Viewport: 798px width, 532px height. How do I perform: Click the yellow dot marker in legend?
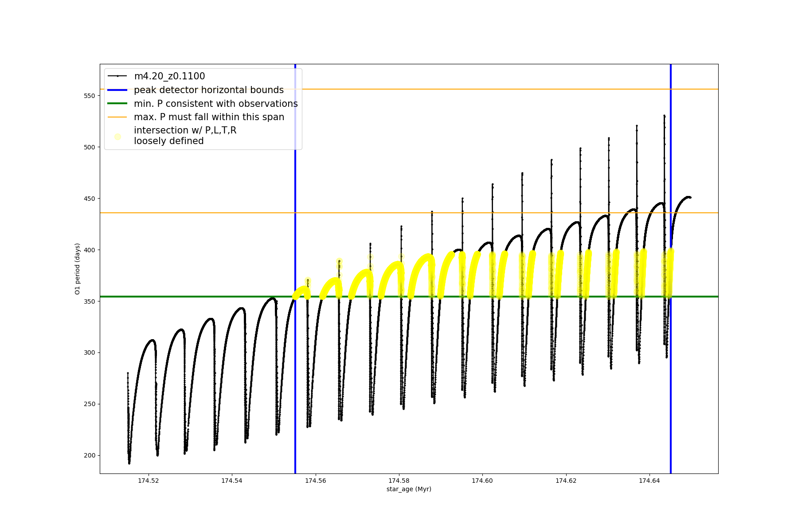pos(117,137)
